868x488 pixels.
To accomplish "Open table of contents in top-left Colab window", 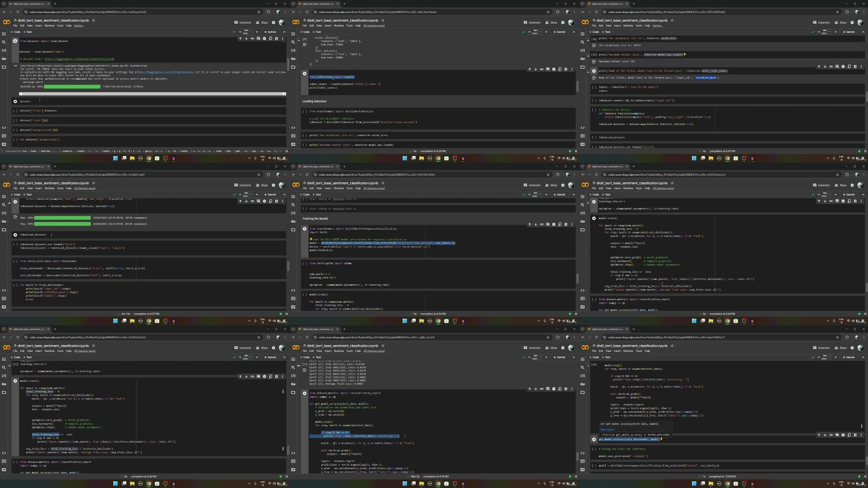I will [4, 34].
